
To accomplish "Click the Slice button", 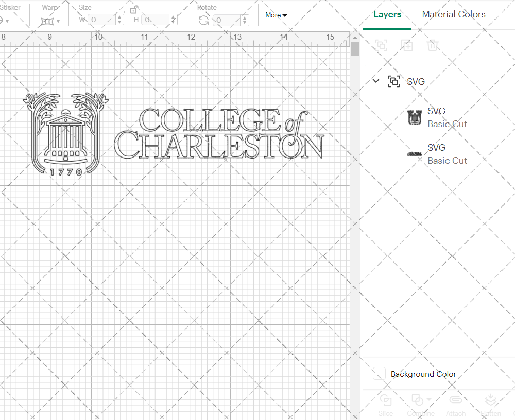I will [386, 406].
